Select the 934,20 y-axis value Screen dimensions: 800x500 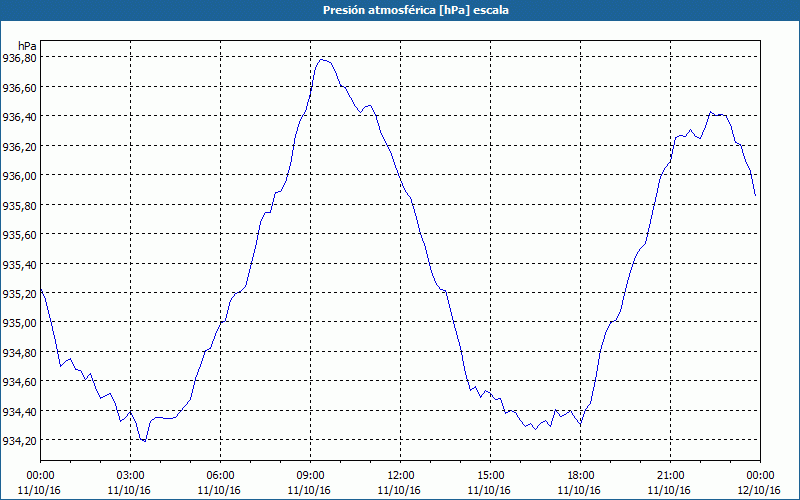[x=19, y=440]
